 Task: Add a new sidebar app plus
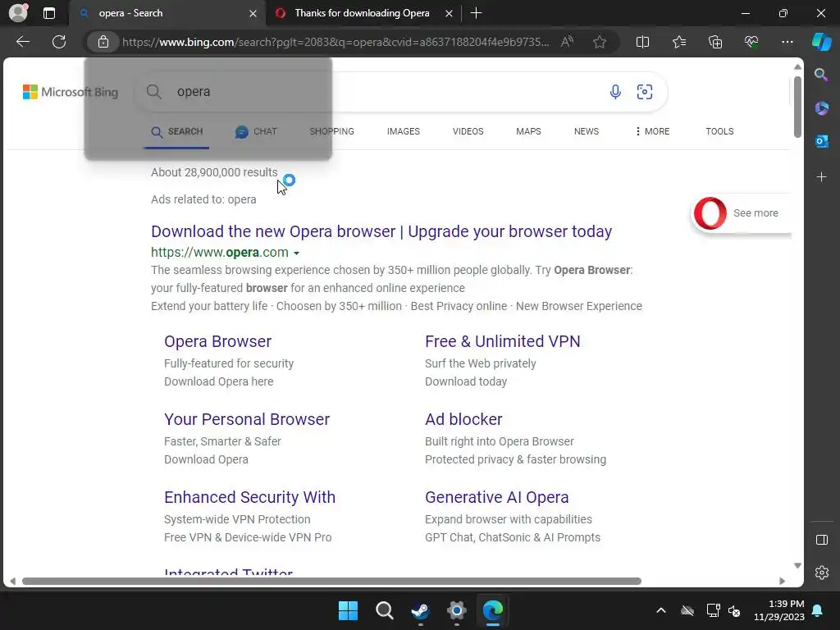(x=821, y=177)
